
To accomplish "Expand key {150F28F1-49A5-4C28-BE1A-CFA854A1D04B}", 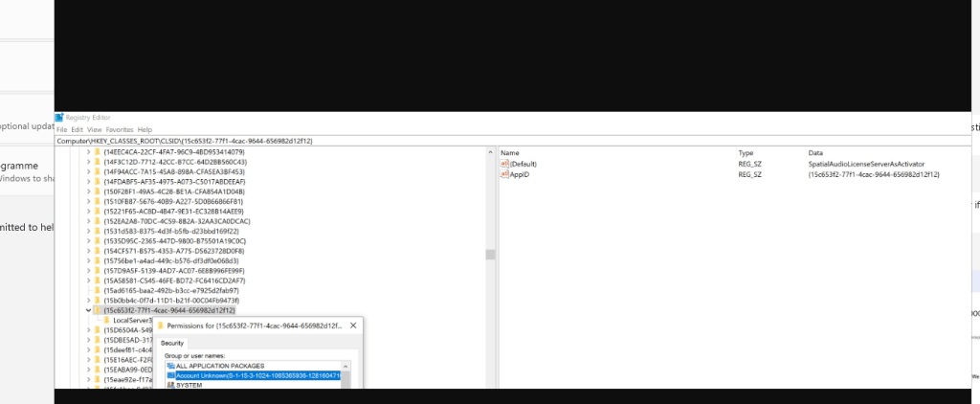I will point(89,191).
